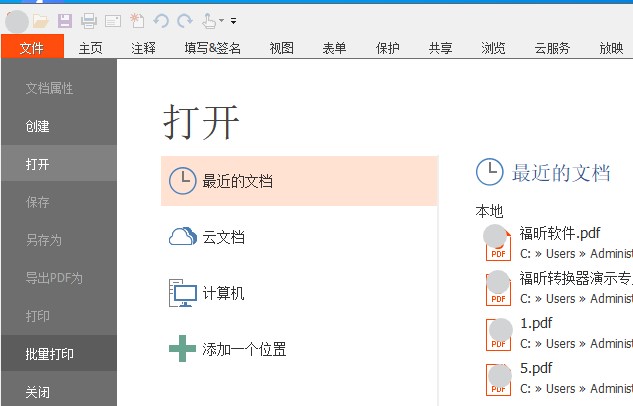Choose 云文档 location entry
The image size is (633, 406).
[300, 237]
